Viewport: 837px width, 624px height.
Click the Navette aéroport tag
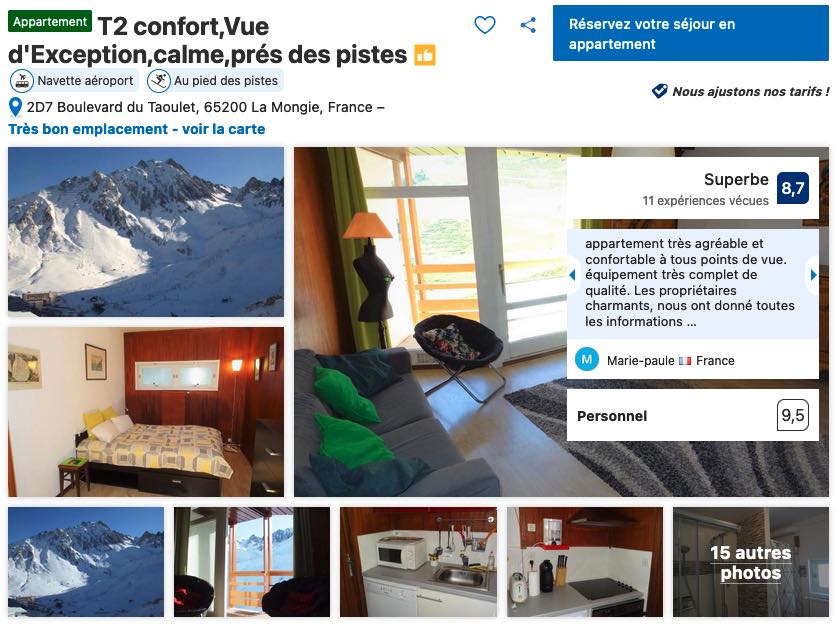[x=74, y=81]
